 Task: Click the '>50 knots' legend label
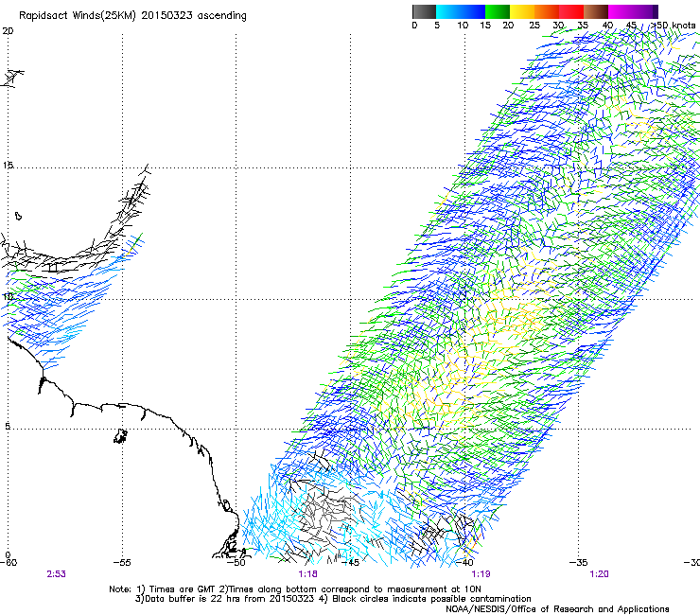[673, 26]
